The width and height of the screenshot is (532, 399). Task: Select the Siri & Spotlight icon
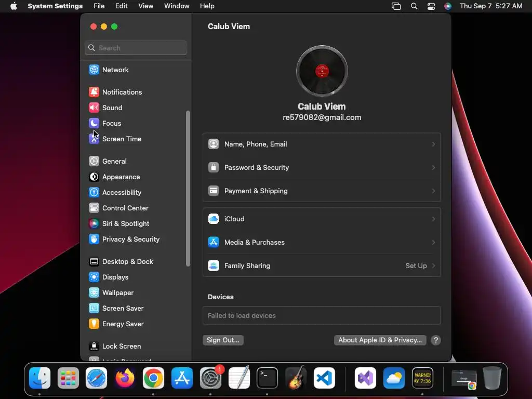pos(94,223)
